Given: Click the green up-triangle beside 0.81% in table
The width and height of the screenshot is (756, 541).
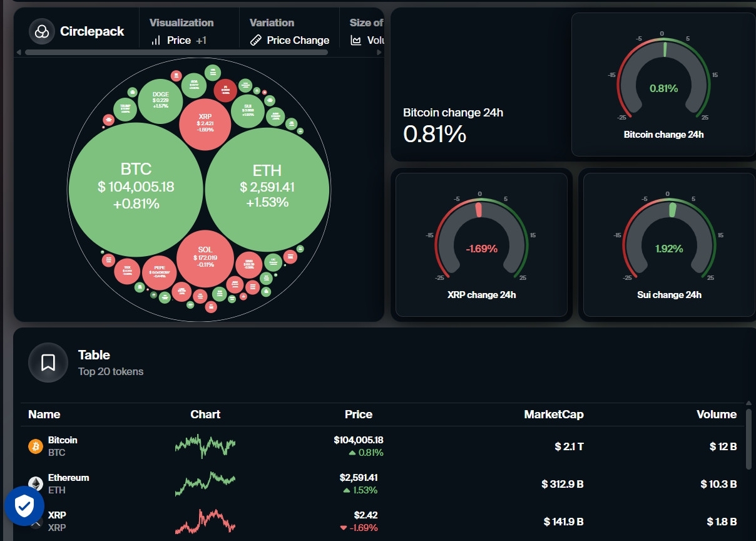Looking at the screenshot, I should (352, 453).
